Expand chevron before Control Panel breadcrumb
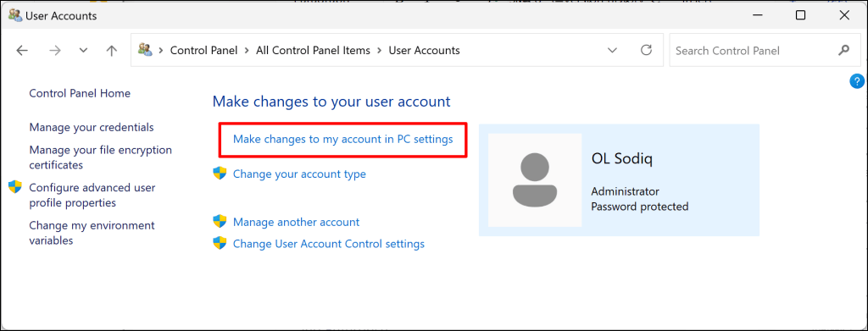This screenshot has height=331, width=868. click(161, 50)
